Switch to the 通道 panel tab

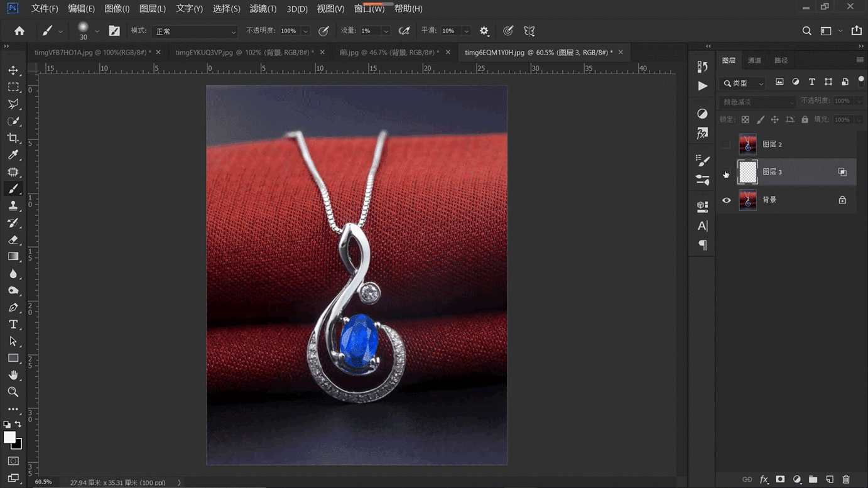(x=754, y=60)
